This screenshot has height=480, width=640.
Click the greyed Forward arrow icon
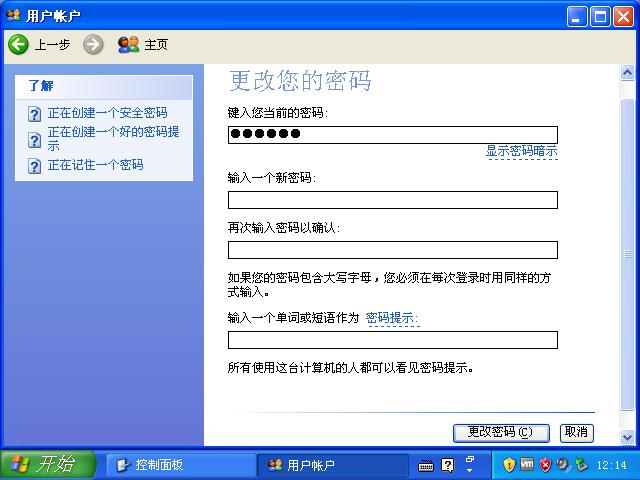[93, 44]
